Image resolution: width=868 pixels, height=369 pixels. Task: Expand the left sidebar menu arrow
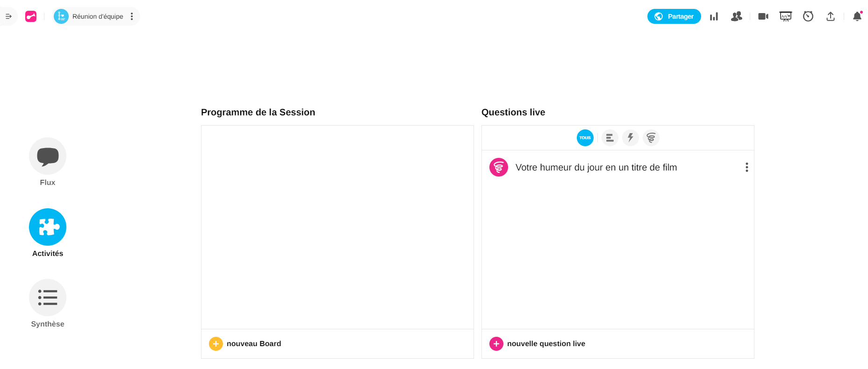coord(8,16)
